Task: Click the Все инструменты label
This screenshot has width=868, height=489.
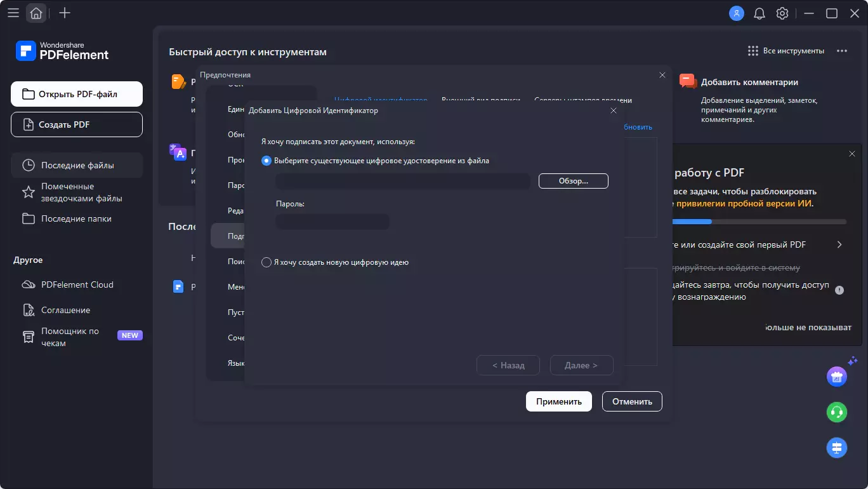Action: pyautogui.click(x=794, y=51)
